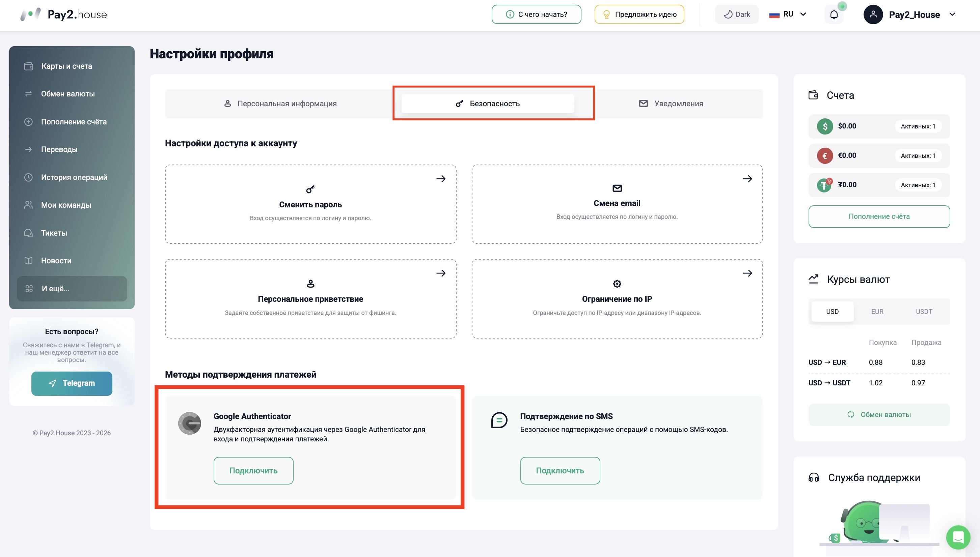Click the USDT tether account icon

(824, 185)
